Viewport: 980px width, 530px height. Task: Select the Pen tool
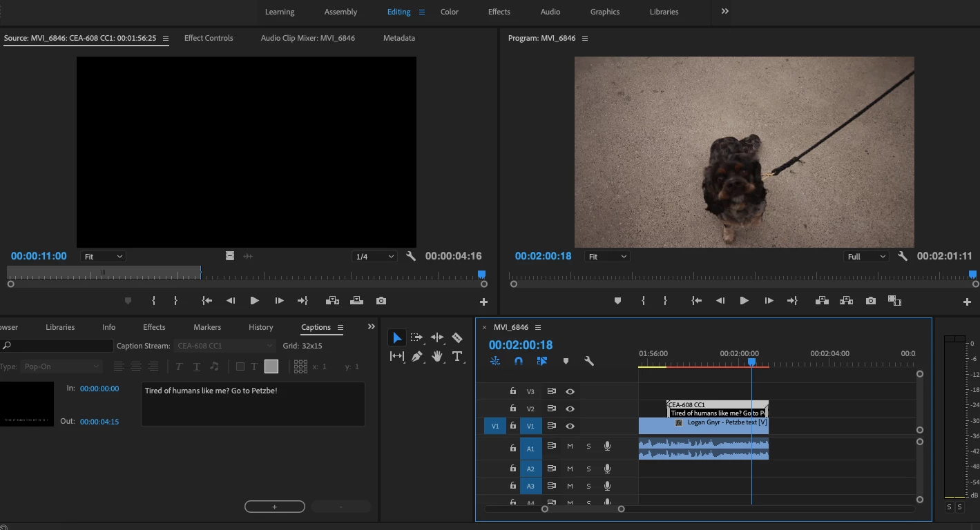[x=417, y=356]
